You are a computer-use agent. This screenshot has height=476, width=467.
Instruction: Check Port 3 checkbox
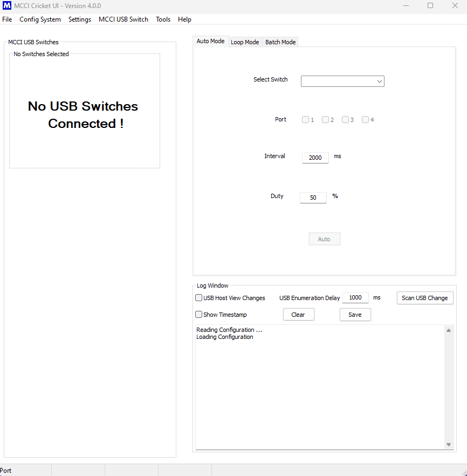pyautogui.click(x=346, y=120)
